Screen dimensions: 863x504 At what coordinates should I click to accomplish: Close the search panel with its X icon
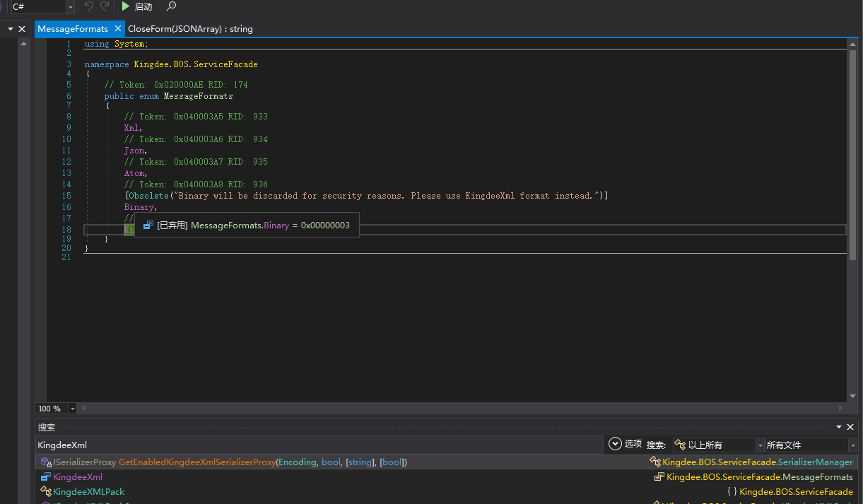pos(852,427)
